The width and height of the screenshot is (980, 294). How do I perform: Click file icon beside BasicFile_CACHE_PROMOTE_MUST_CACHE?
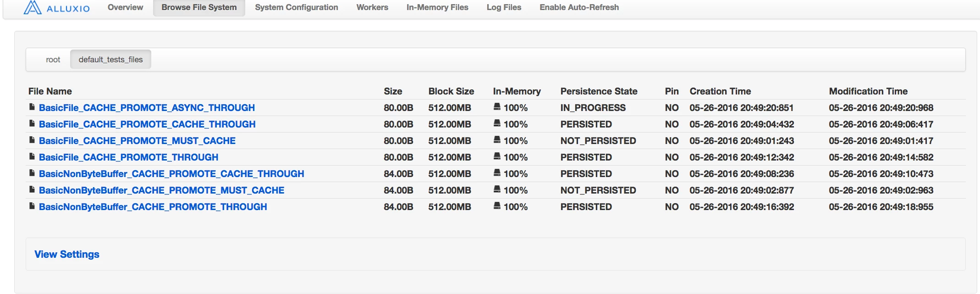click(32, 140)
